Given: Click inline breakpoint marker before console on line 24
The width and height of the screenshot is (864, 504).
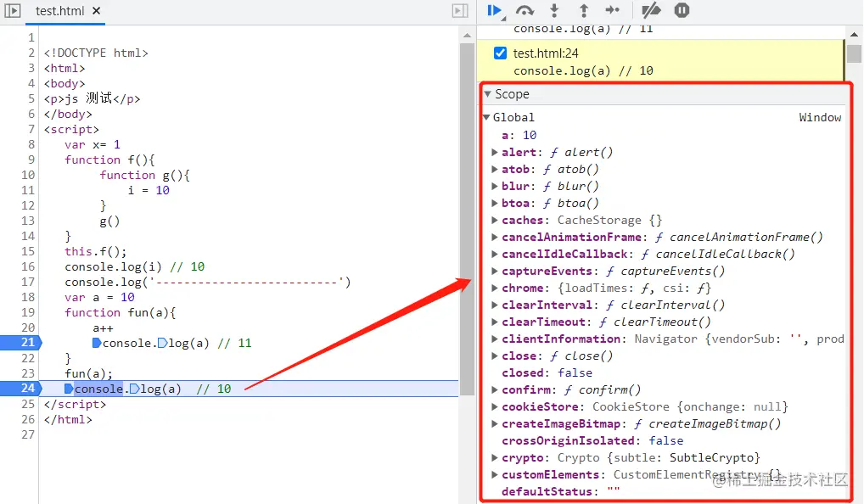Looking at the screenshot, I should 69,389.
